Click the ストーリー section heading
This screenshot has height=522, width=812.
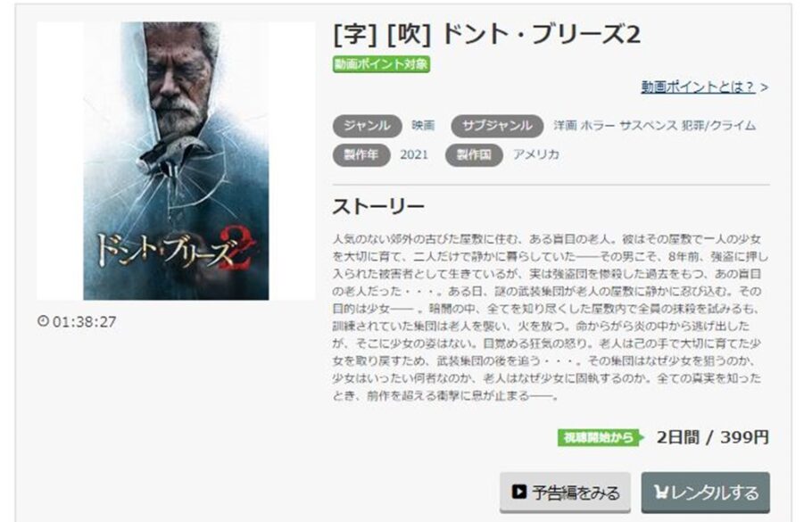pos(378,207)
